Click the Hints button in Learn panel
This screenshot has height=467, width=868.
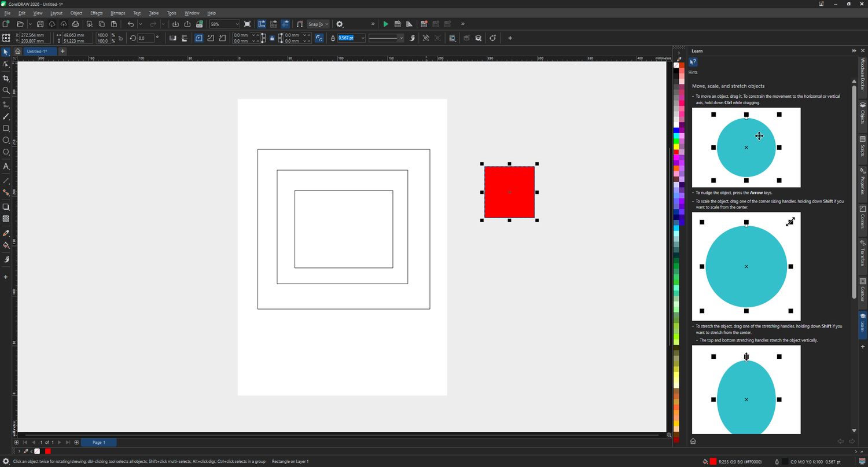[x=693, y=62]
